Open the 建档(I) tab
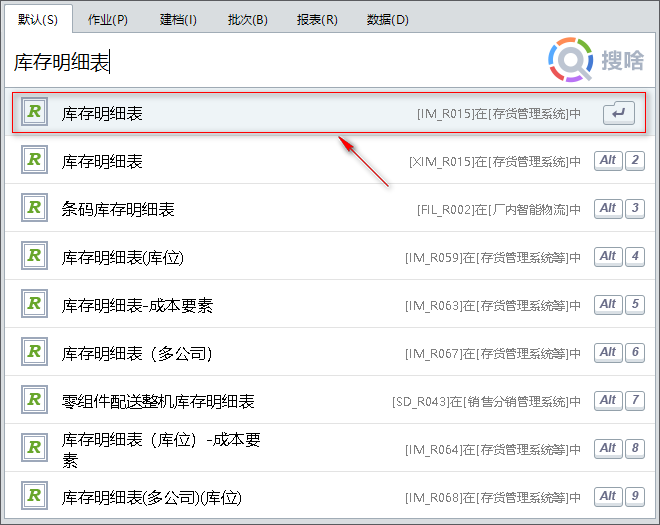Screen dimensions: 660x525 tap(178, 19)
